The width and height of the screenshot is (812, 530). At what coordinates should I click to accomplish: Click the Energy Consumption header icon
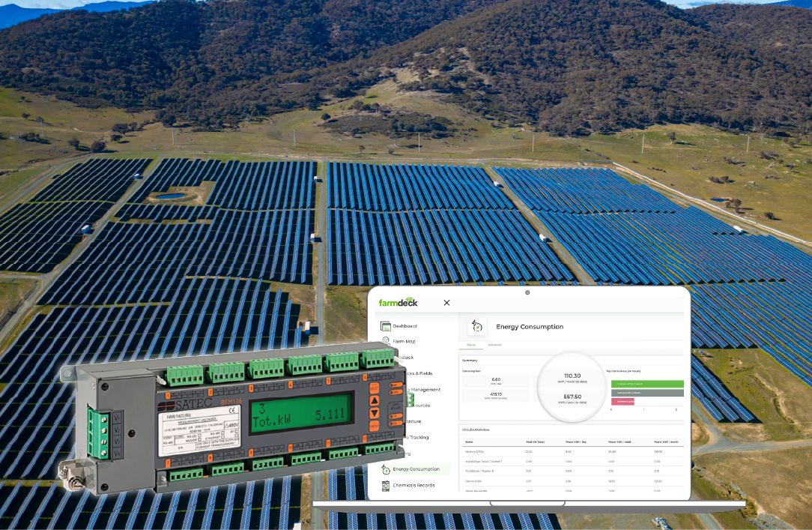tap(477, 326)
